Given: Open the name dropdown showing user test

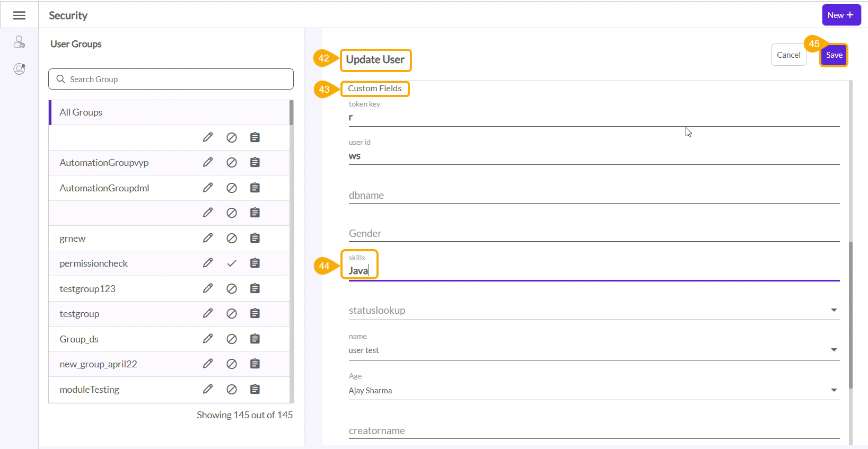Looking at the screenshot, I should [x=834, y=350].
